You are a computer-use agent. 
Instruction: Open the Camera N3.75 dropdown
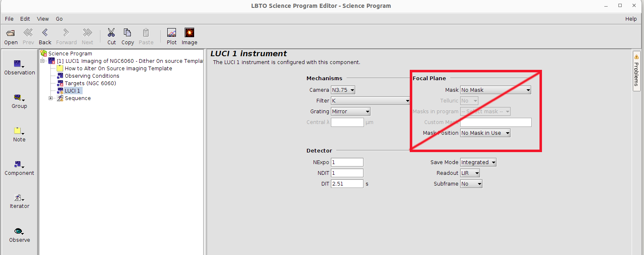coord(343,90)
